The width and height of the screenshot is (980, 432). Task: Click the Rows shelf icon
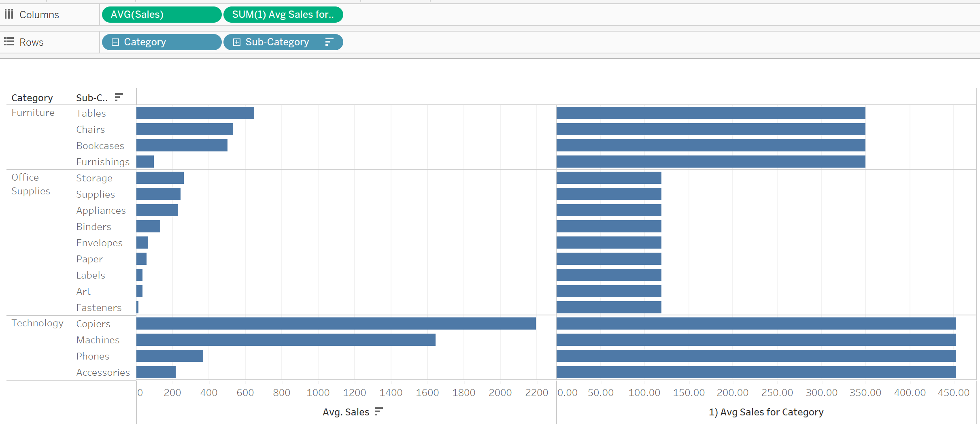[9, 42]
